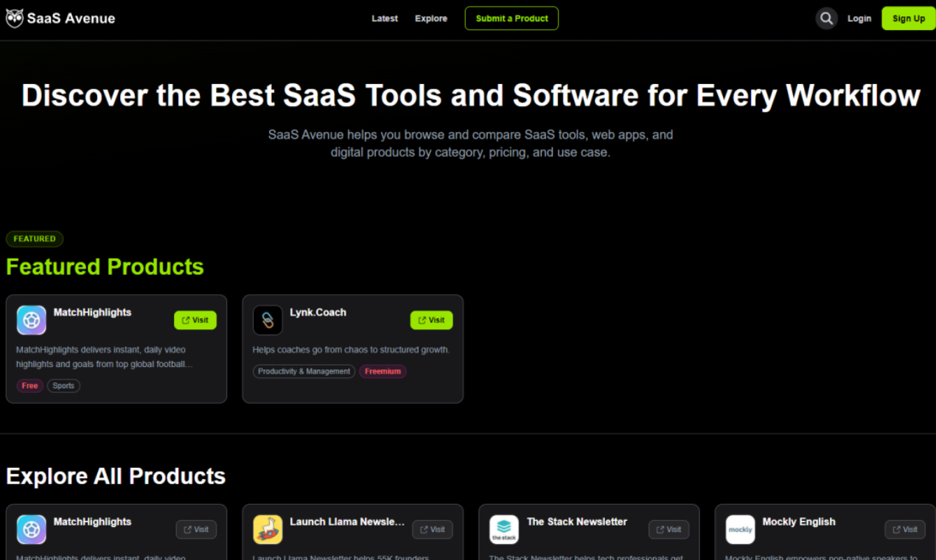The width and height of the screenshot is (936, 560).
Task: Open the Explore menu item
Action: click(x=431, y=18)
